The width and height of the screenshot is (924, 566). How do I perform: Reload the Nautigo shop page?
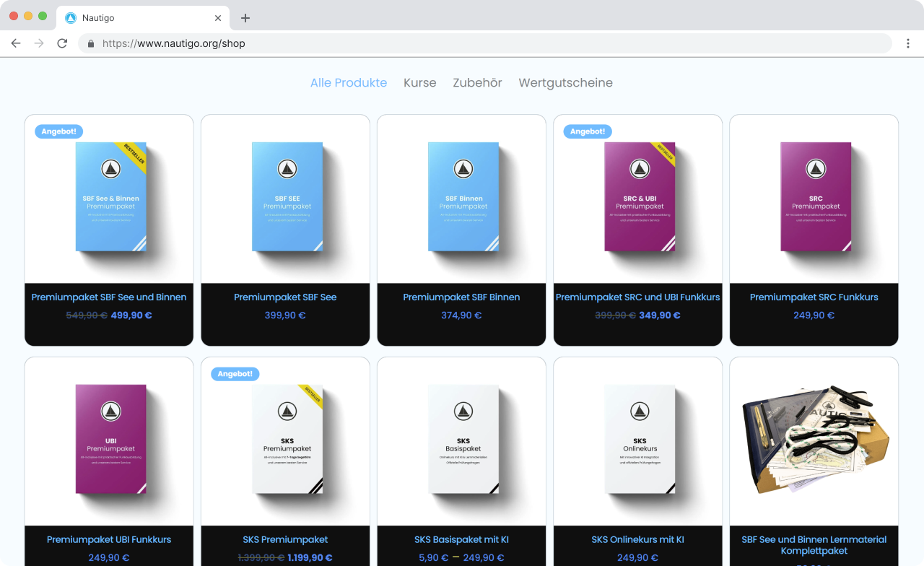(62, 43)
